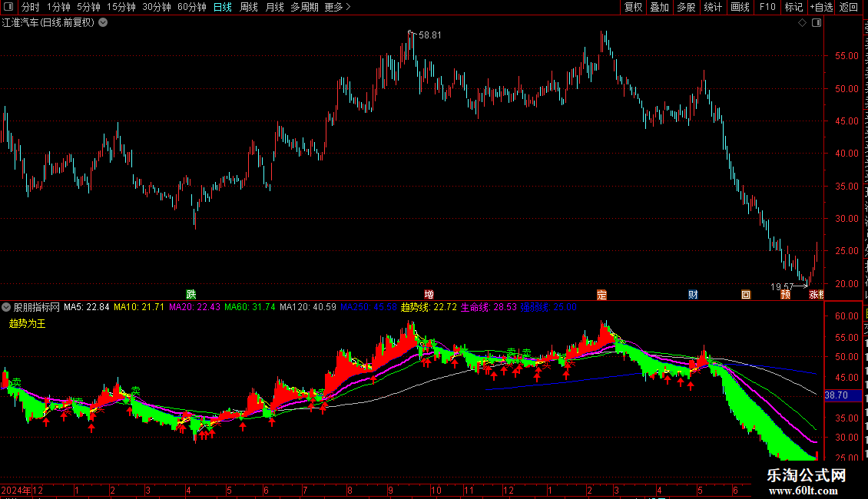
Task: Open the 多周期 multi-period view
Action: 304,7
